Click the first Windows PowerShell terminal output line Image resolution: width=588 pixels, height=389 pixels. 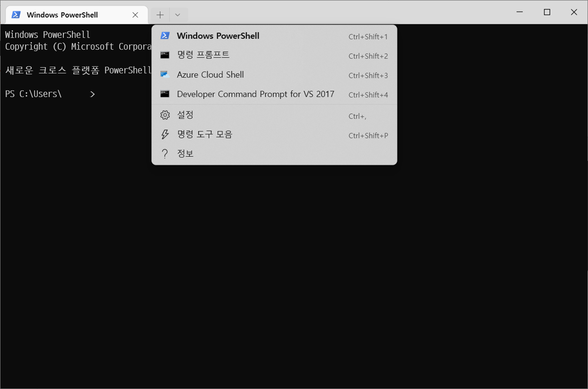click(x=48, y=35)
